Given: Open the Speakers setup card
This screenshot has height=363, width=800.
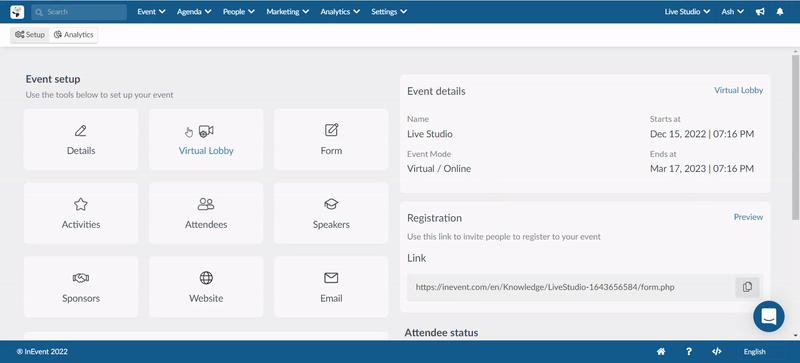Looking at the screenshot, I should [x=331, y=213].
